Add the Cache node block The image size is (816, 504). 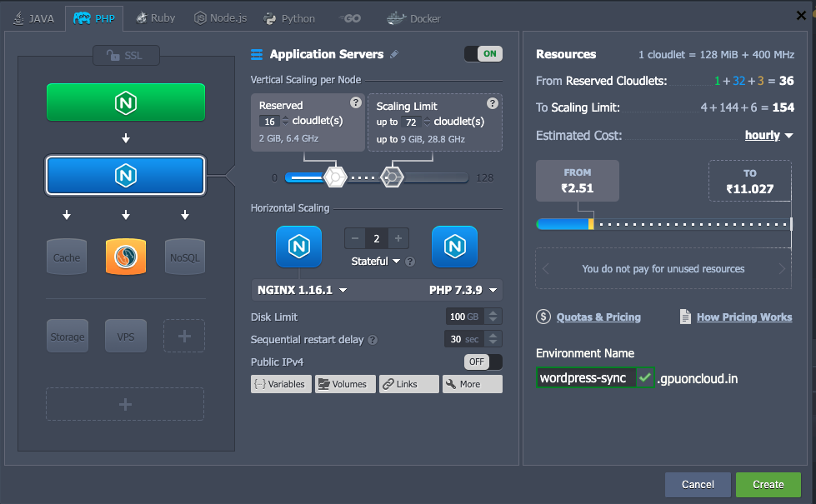pyautogui.click(x=67, y=257)
